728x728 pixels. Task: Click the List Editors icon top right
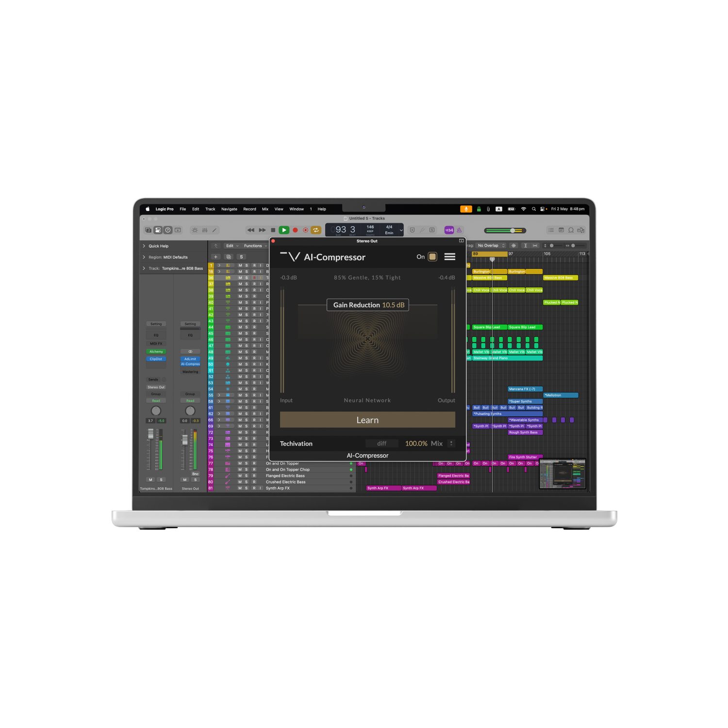click(x=551, y=230)
